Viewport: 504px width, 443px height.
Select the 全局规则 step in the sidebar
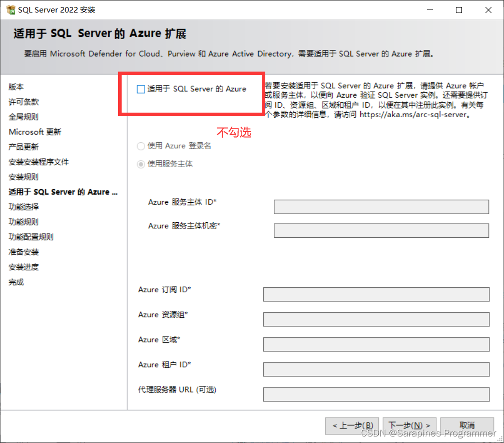pyautogui.click(x=24, y=117)
